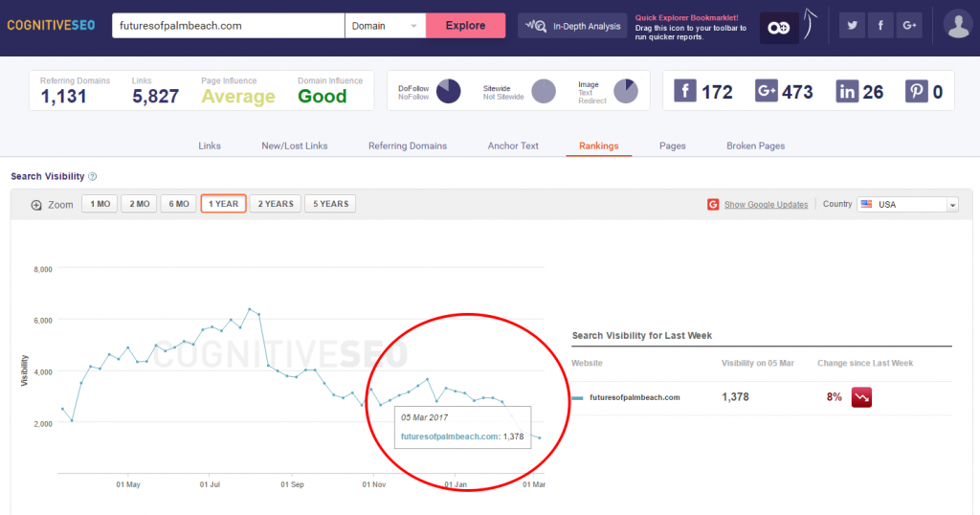Image resolution: width=980 pixels, height=515 pixels.
Task: Click the red downward trend icon
Action: pos(862,396)
